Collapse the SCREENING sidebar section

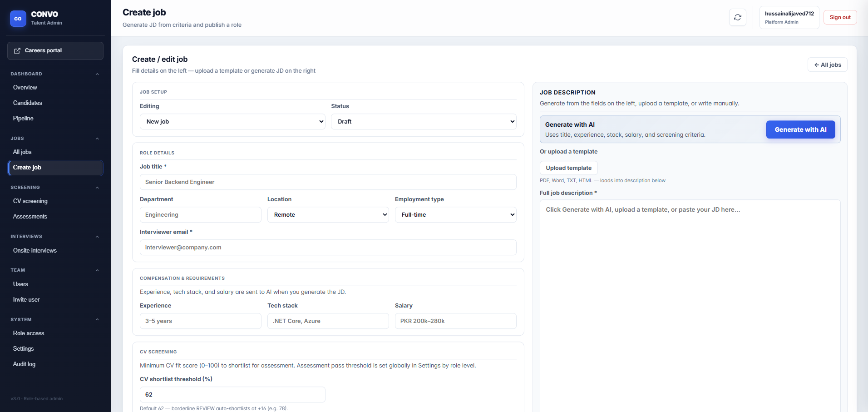pyautogui.click(x=97, y=188)
